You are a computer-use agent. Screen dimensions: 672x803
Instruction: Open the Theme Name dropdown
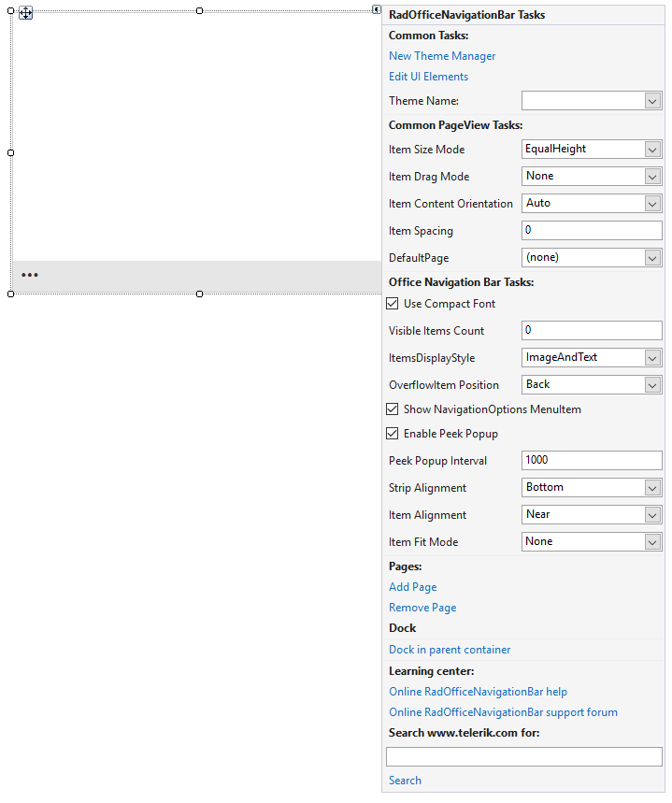click(651, 100)
